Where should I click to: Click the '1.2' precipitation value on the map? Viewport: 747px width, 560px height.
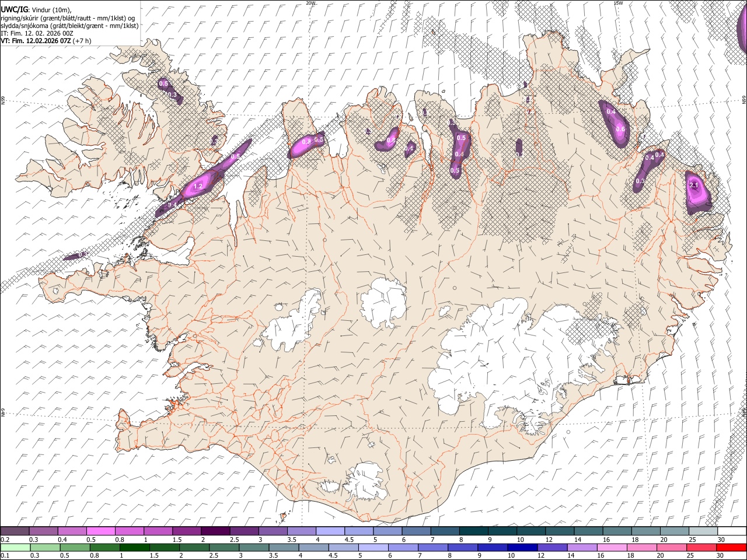coord(197,187)
